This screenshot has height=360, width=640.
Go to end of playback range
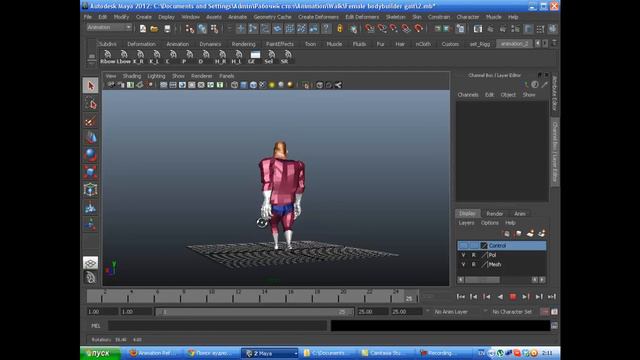click(x=552, y=297)
